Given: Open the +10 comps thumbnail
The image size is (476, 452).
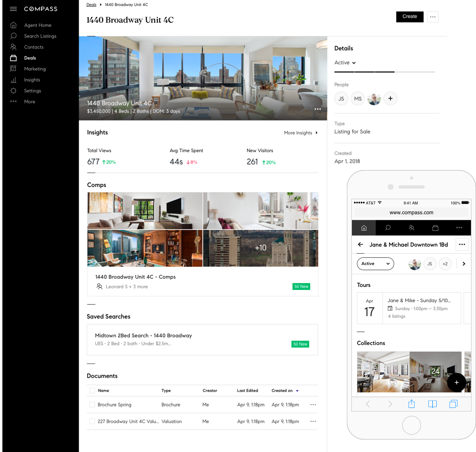Looking at the screenshot, I should pyautogui.click(x=260, y=248).
